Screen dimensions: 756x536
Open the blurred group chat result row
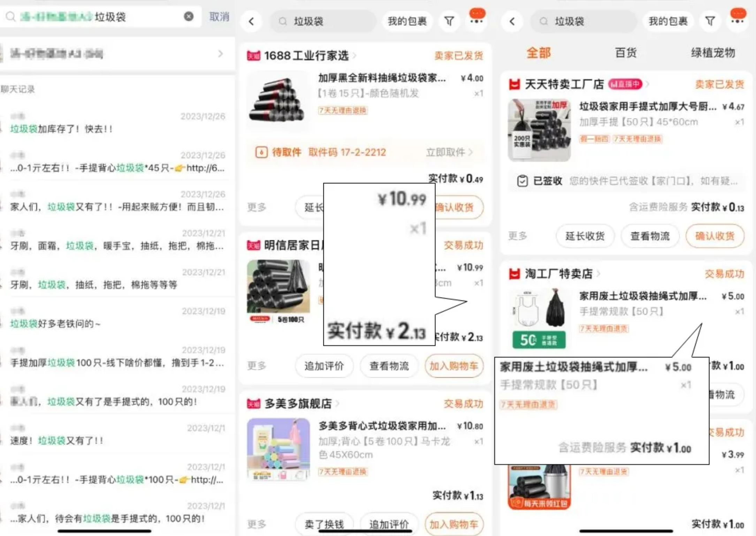coord(117,54)
